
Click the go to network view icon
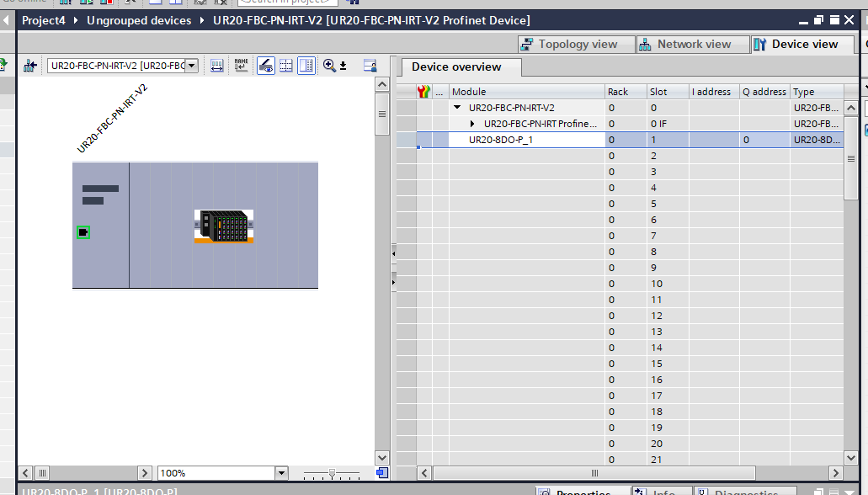click(x=30, y=66)
